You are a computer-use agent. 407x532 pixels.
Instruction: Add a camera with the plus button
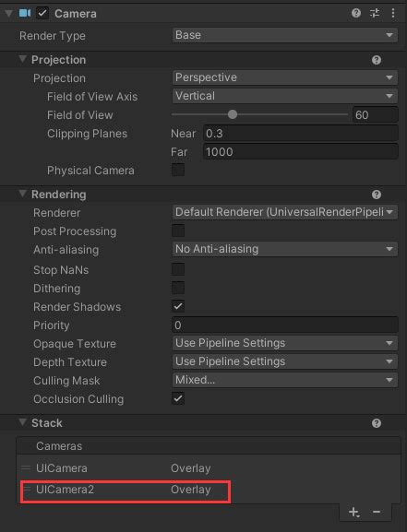[x=353, y=512]
